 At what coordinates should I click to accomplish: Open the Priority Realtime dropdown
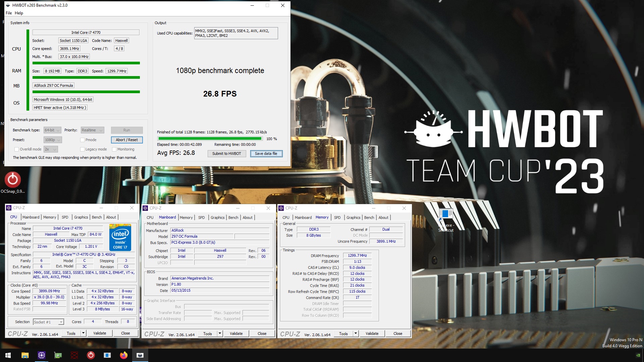pos(92,130)
